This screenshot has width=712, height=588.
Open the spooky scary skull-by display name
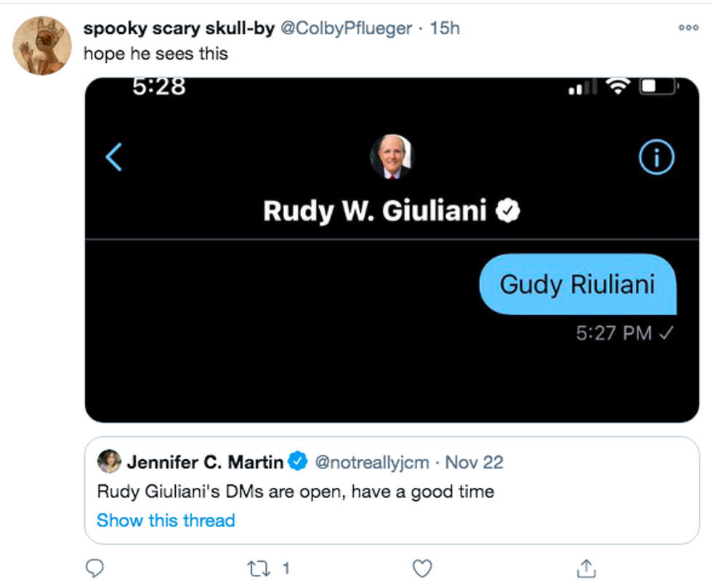coord(179,29)
